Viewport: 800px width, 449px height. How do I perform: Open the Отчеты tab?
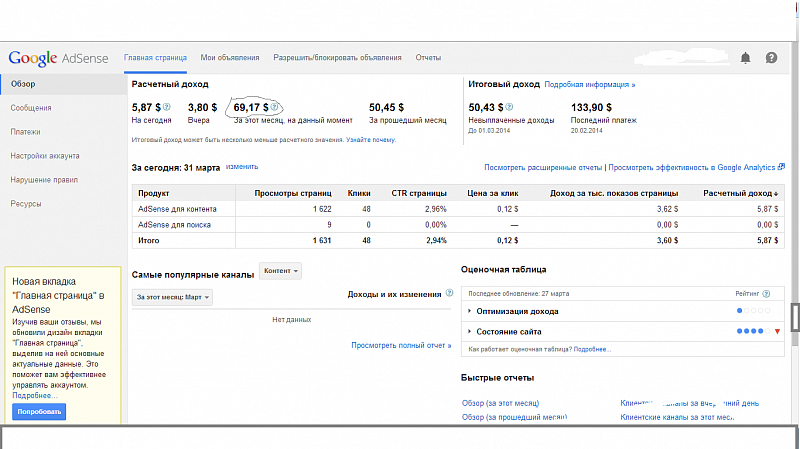point(428,58)
